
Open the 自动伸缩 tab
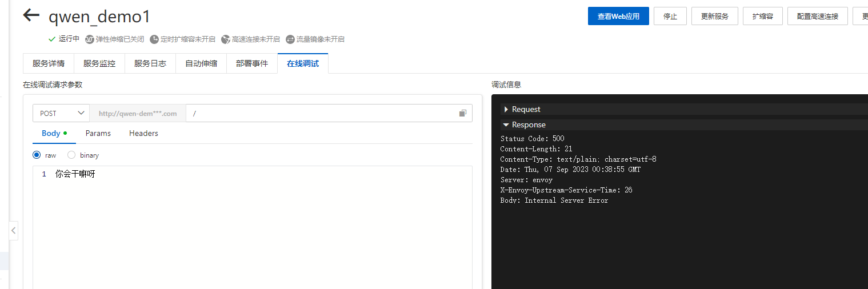pos(201,63)
